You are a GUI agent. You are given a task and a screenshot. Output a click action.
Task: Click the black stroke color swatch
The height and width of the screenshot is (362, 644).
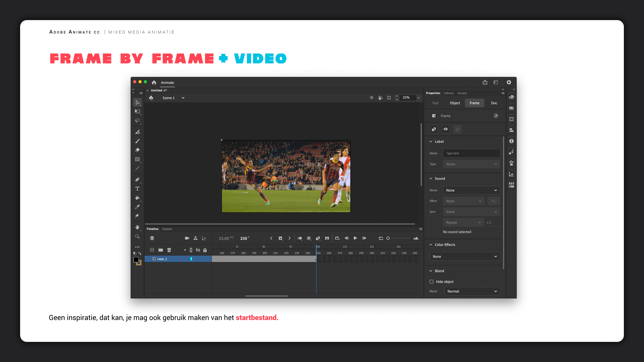pyautogui.click(x=136, y=260)
